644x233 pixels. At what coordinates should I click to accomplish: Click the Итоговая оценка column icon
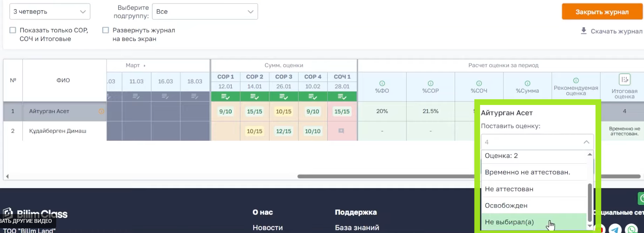click(x=624, y=80)
